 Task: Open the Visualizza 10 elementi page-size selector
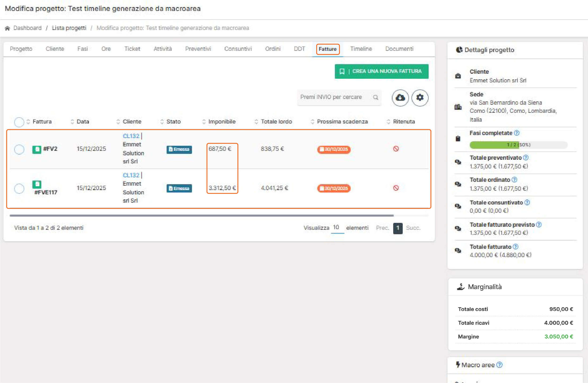[337, 227]
